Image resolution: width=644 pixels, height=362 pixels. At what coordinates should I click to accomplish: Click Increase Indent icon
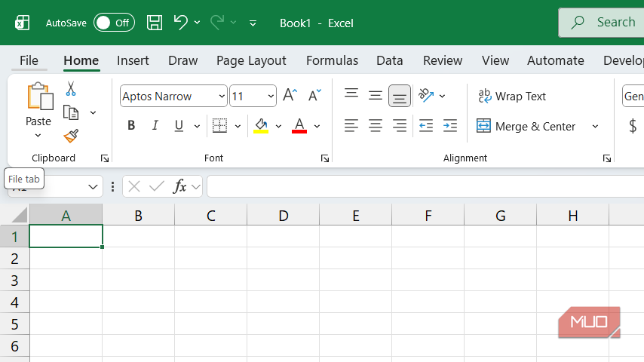click(450, 125)
